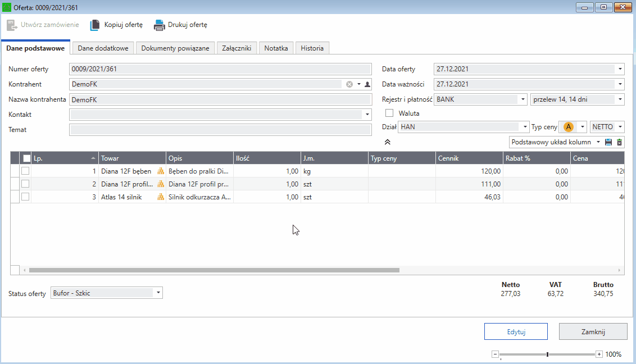Click stock icon beside Atlas 14 silnik
Viewport: 636px width, 364px height.
click(160, 197)
